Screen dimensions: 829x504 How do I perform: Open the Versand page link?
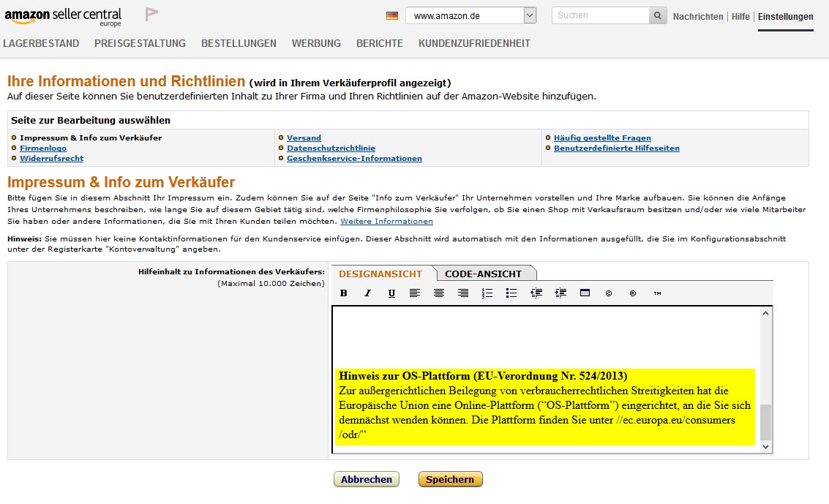click(304, 138)
